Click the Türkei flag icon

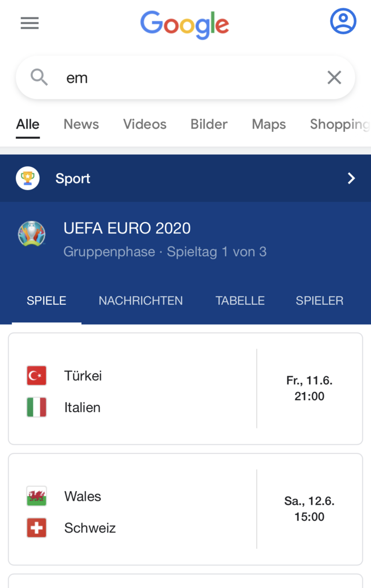[x=37, y=375]
